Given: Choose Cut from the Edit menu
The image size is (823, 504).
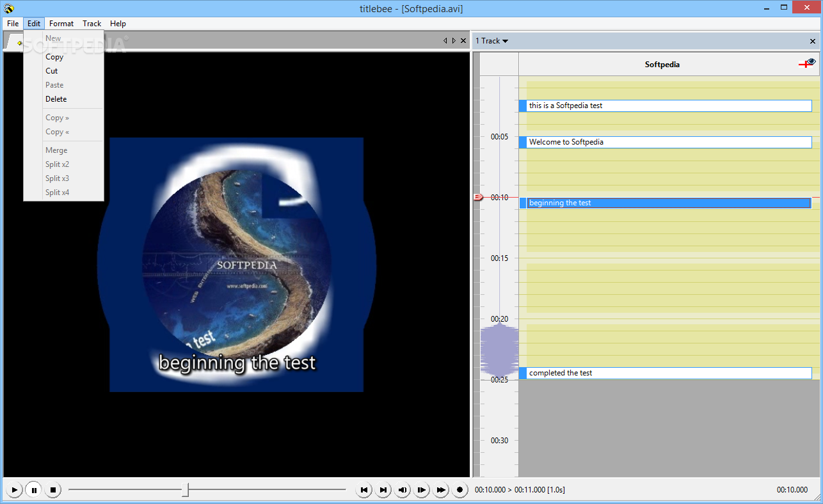Looking at the screenshot, I should coord(63,71).
